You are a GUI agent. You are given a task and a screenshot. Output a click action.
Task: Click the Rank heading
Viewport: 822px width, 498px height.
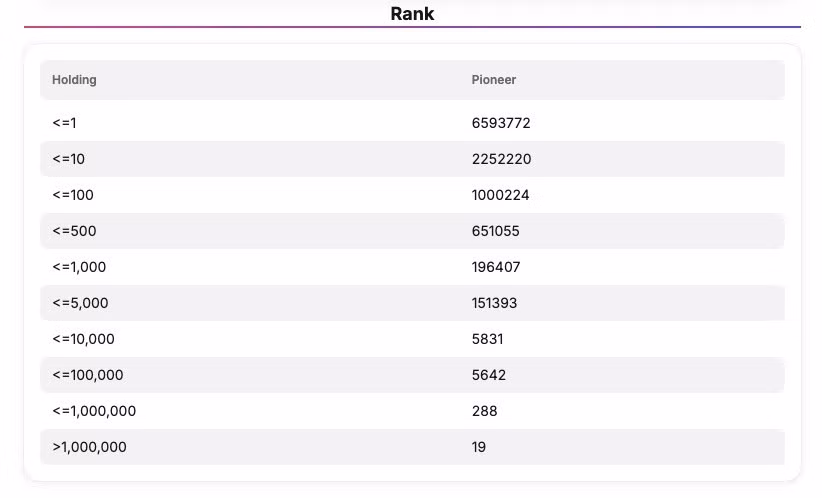(412, 14)
